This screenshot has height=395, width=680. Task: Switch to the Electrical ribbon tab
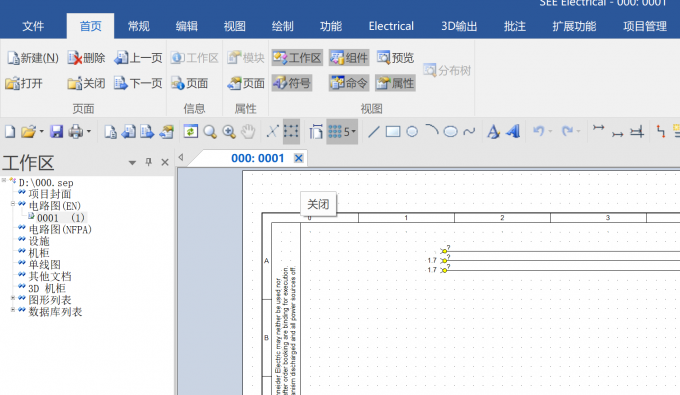coord(391,26)
